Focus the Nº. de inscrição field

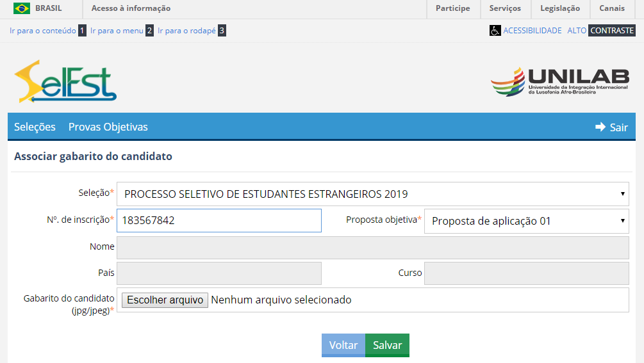coord(219,221)
